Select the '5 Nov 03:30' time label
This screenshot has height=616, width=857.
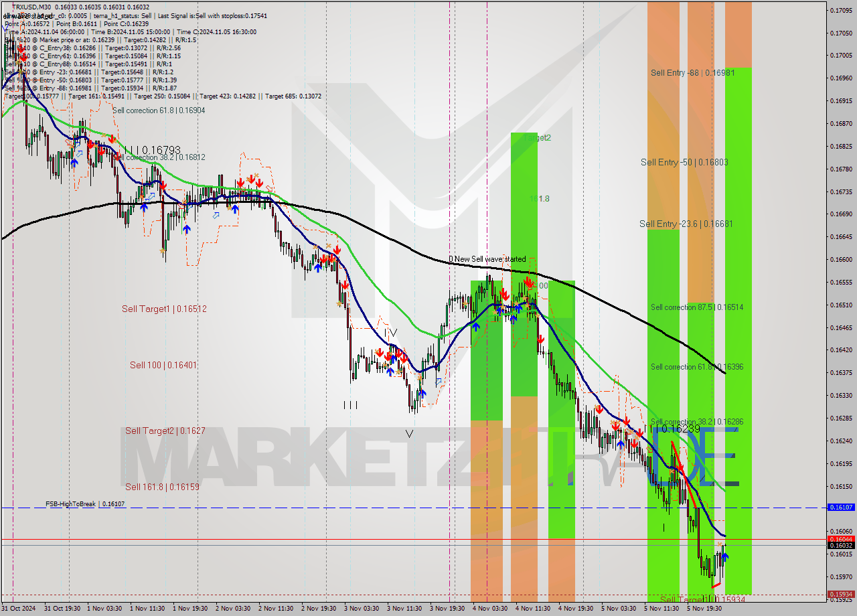point(618,609)
